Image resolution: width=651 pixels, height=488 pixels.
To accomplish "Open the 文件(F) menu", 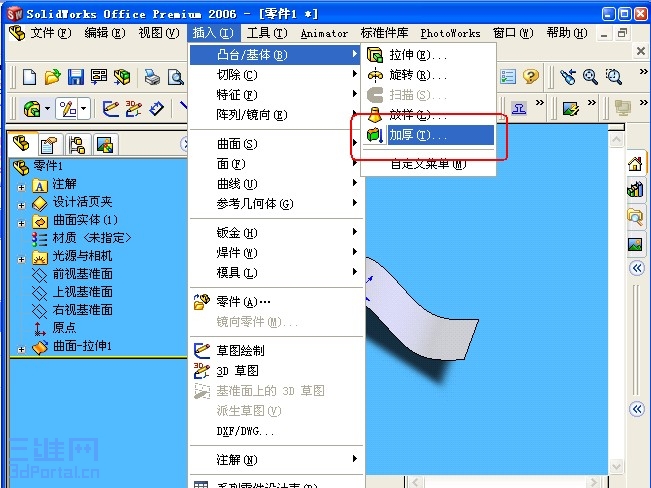I will (51, 33).
